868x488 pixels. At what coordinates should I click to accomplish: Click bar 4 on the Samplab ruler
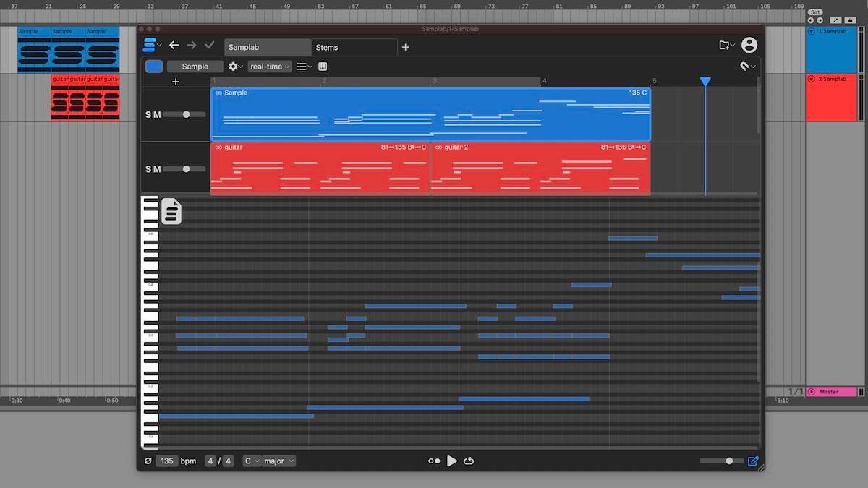click(545, 82)
